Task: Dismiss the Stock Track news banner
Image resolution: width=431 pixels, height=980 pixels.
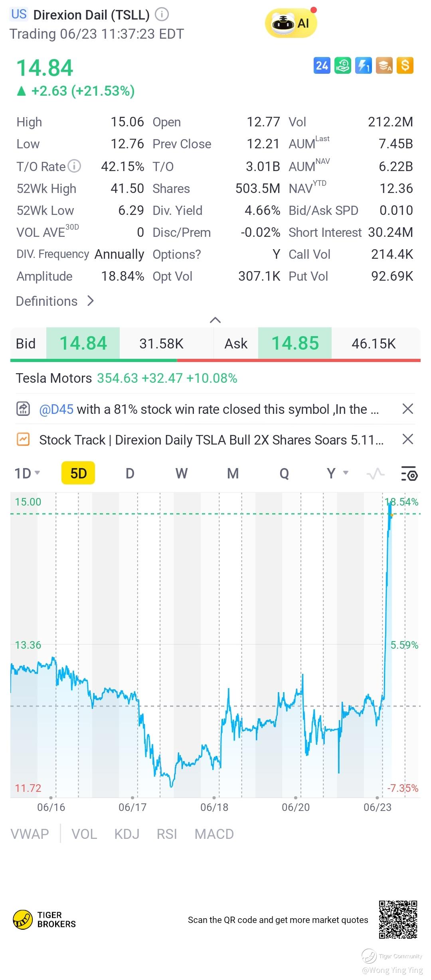Action: click(x=407, y=439)
